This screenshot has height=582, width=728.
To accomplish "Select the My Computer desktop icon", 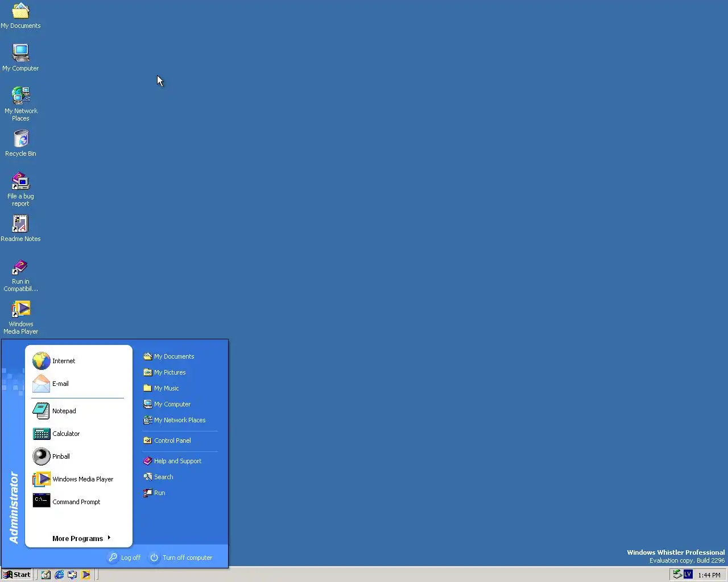I will [20, 57].
